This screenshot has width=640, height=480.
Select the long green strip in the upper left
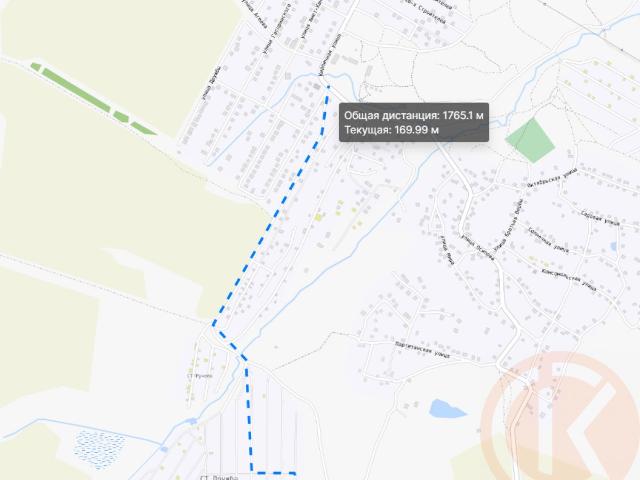pyautogui.click(x=93, y=98)
